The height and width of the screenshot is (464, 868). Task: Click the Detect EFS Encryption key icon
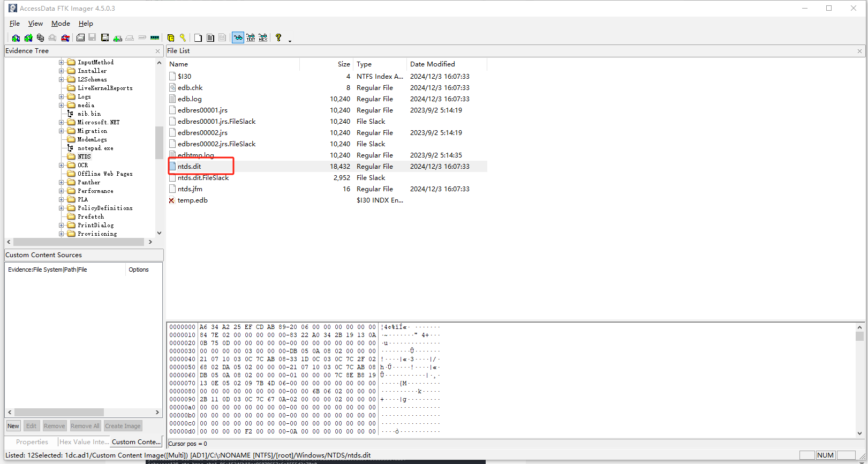click(x=183, y=38)
